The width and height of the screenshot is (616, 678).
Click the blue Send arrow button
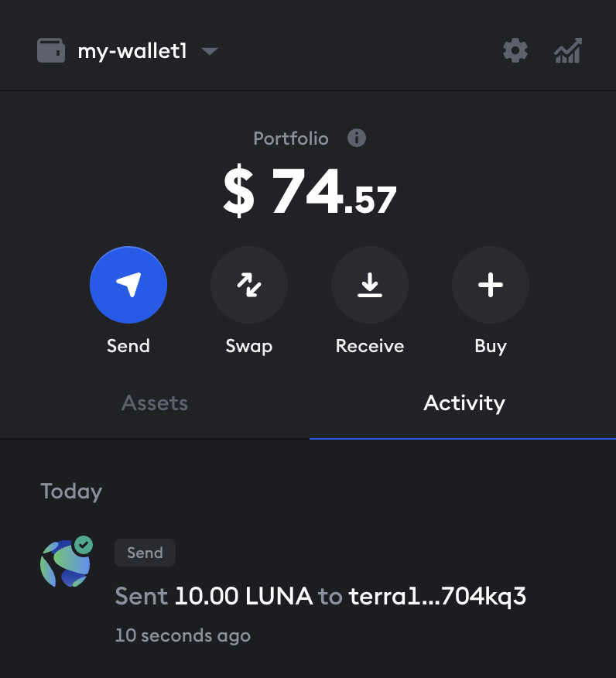128,285
